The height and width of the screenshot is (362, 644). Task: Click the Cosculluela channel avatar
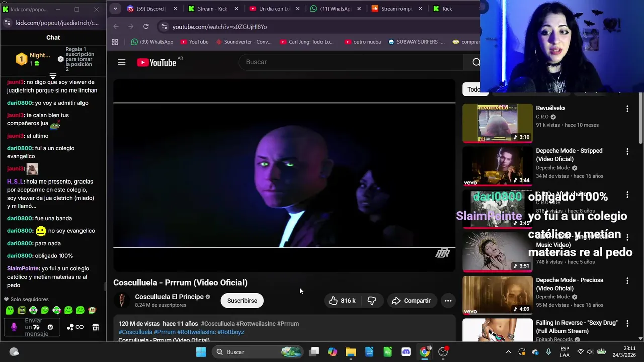tap(121, 301)
